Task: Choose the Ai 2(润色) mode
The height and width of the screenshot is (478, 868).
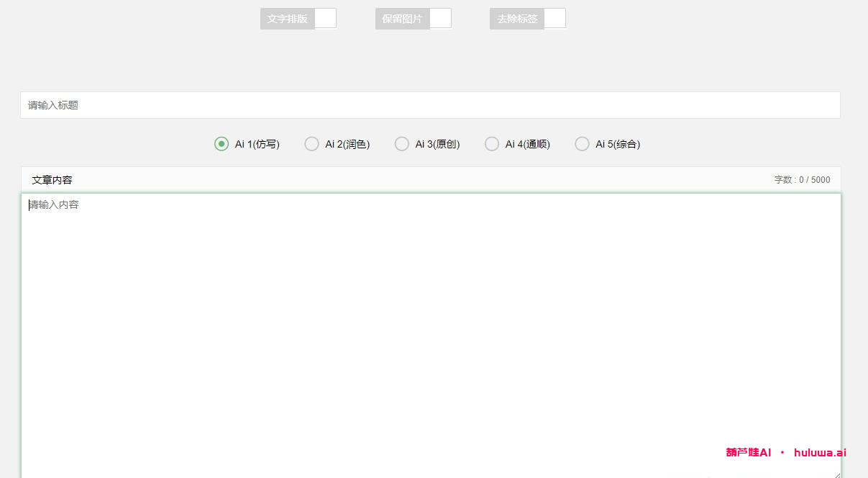Action: click(311, 144)
